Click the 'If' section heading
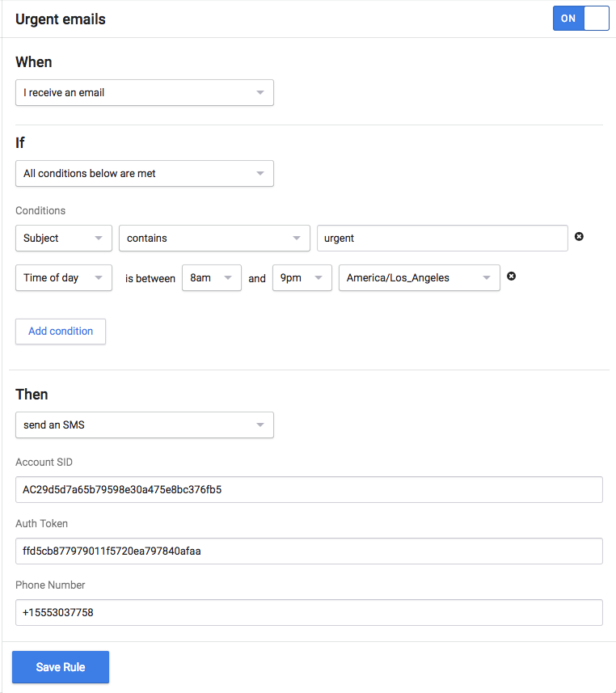 pyautogui.click(x=20, y=143)
